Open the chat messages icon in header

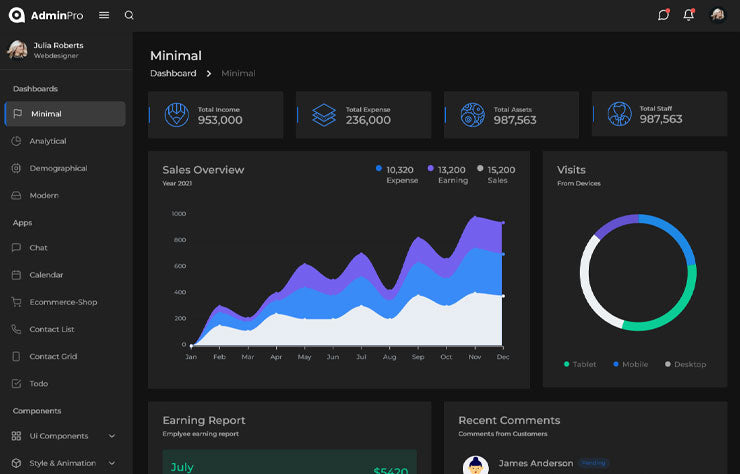click(663, 15)
